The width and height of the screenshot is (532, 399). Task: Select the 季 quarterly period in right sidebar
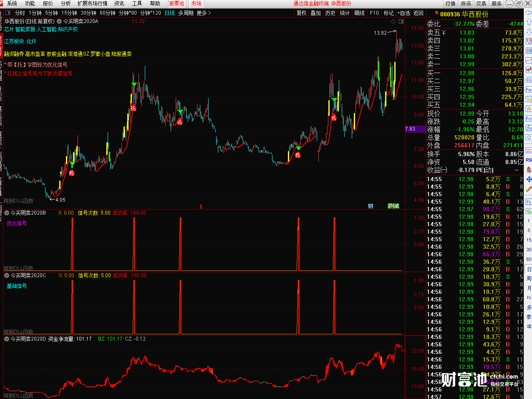pyautogui.click(x=529, y=317)
